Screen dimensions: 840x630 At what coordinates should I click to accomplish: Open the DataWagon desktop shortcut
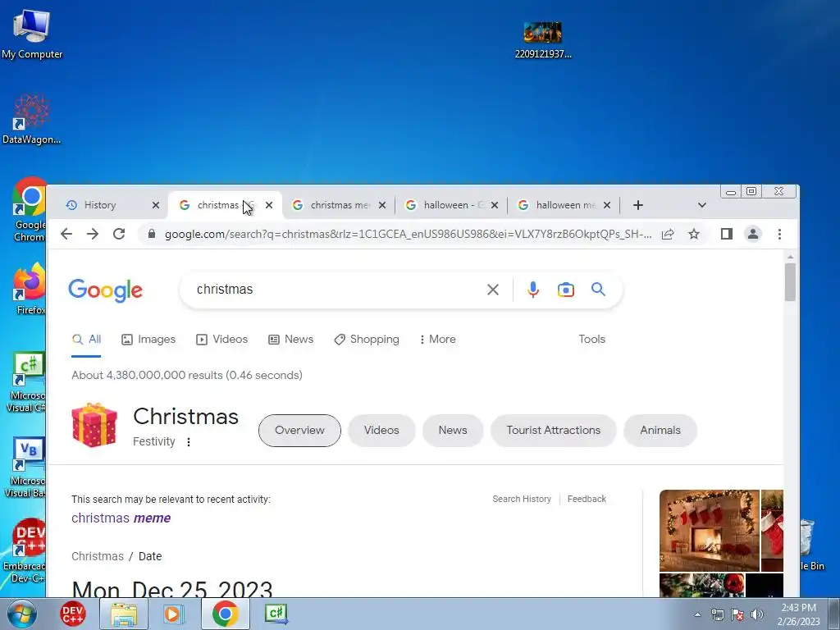pyautogui.click(x=32, y=119)
